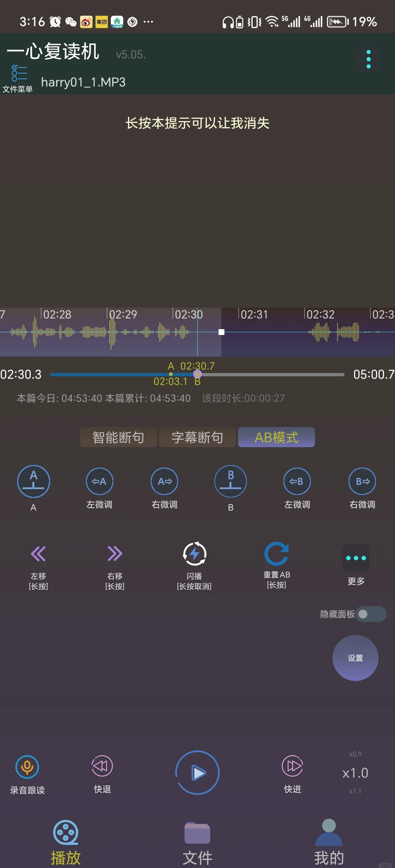Tap the current x1.0 speed value
The height and width of the screenshot is (868, 395).
pyautogui.click(x=355, y=773)
